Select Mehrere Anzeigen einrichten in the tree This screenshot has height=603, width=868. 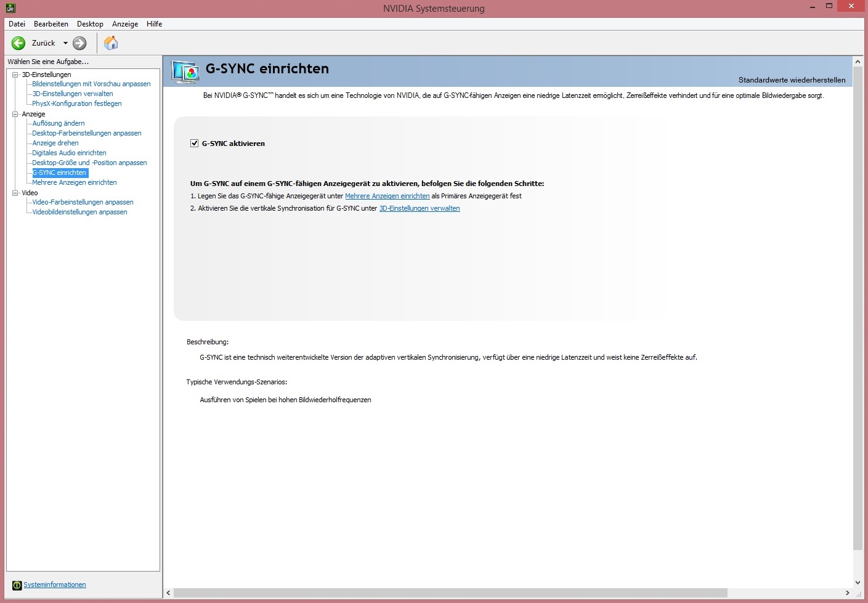tap(75, 182)
